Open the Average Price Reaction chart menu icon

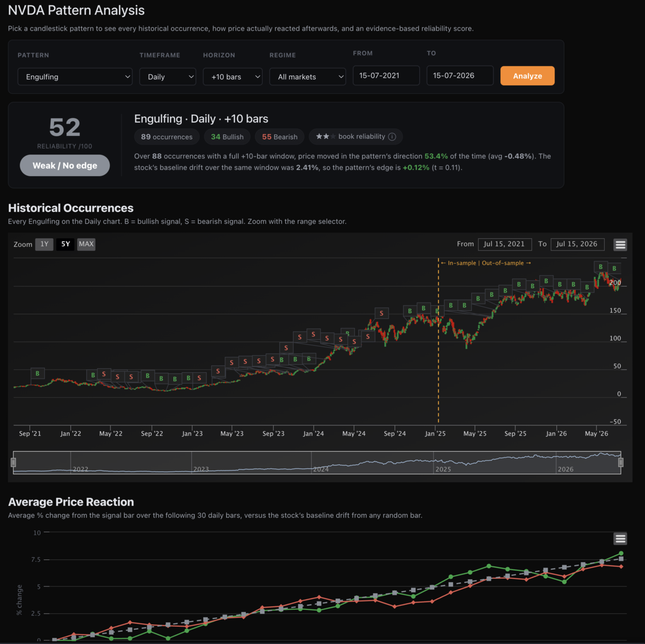[620, 538]
